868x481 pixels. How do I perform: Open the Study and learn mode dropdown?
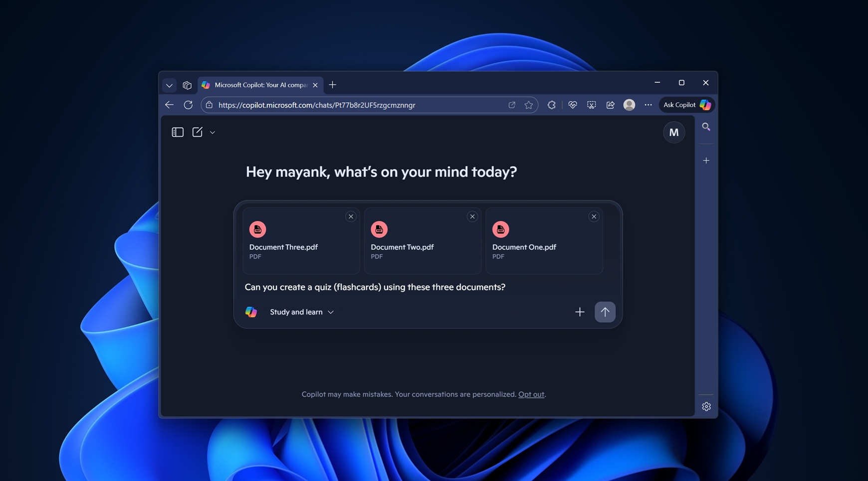point(331,312)
